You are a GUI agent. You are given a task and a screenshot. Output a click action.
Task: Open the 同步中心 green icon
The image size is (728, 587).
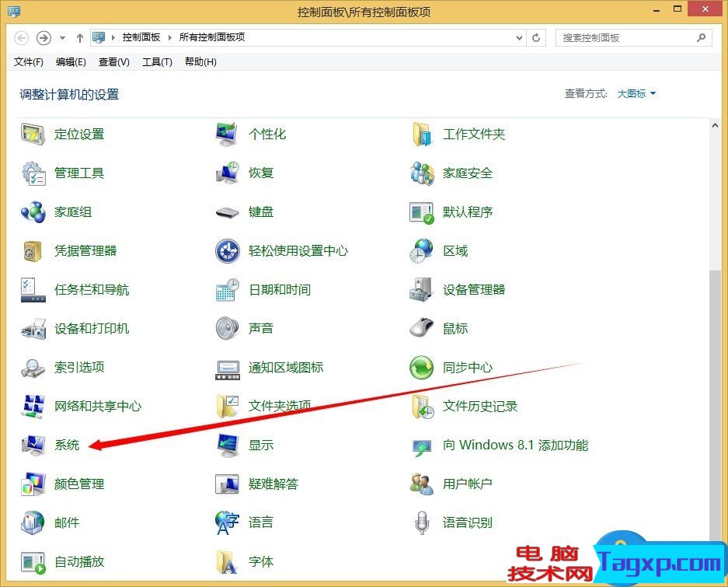coord(422,368)
